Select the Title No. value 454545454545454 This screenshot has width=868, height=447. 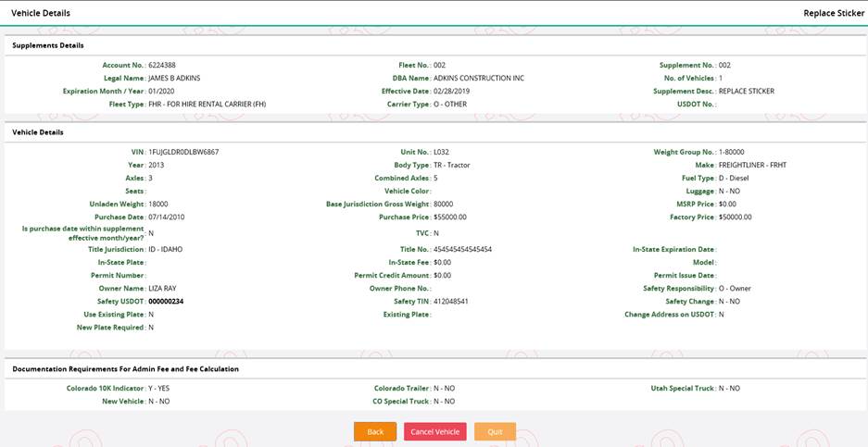tap(462, 250)
